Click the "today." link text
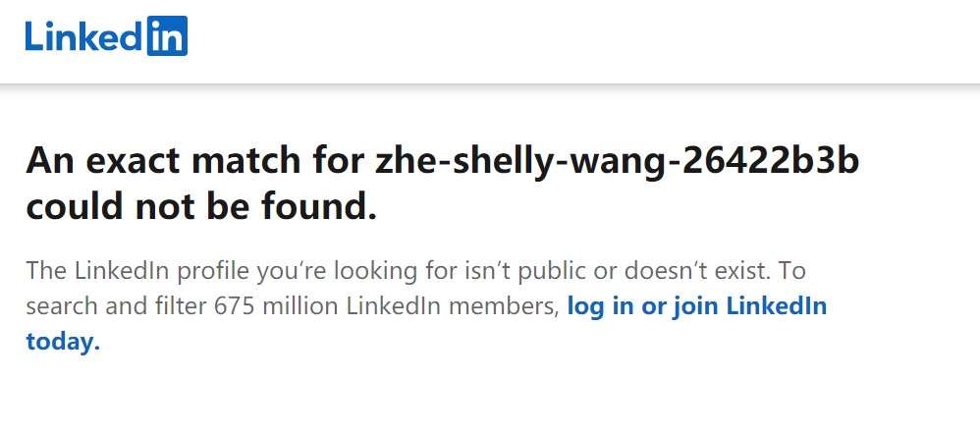This screenshot has width=980, height=435. click(63, 342)
